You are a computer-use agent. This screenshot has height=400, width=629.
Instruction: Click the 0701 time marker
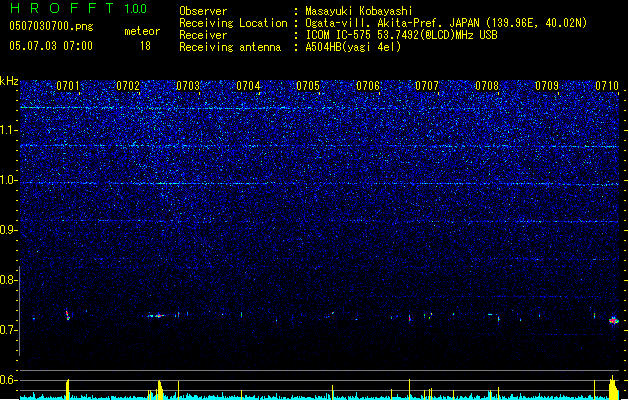[68, 86]
